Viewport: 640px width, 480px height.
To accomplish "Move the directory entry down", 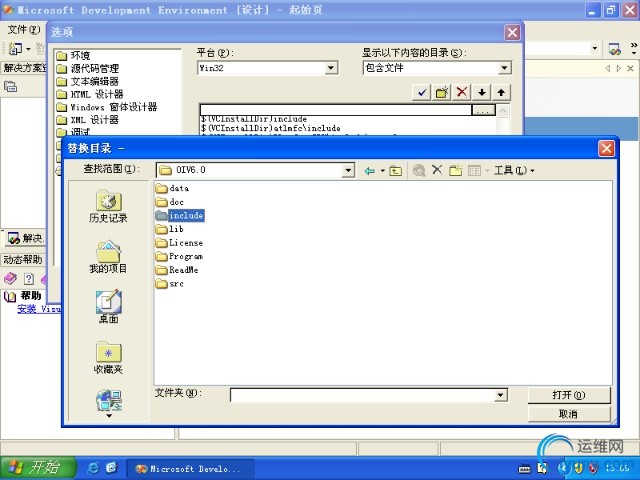I will click(x=482, y=93).
